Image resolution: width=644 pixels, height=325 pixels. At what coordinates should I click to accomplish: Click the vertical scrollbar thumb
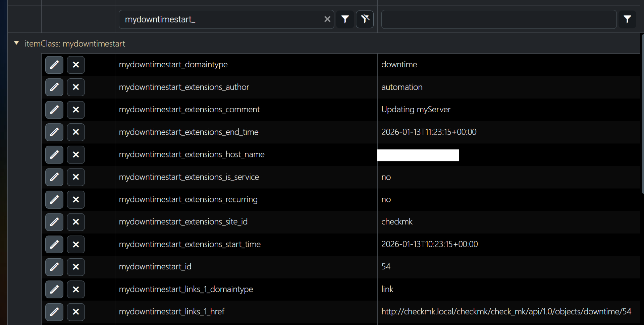pyautogui.click(x=642, y=113)
